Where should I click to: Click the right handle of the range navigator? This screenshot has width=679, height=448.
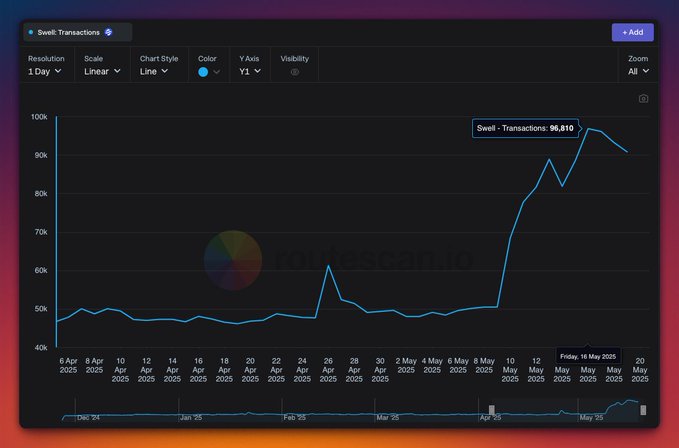643,410
